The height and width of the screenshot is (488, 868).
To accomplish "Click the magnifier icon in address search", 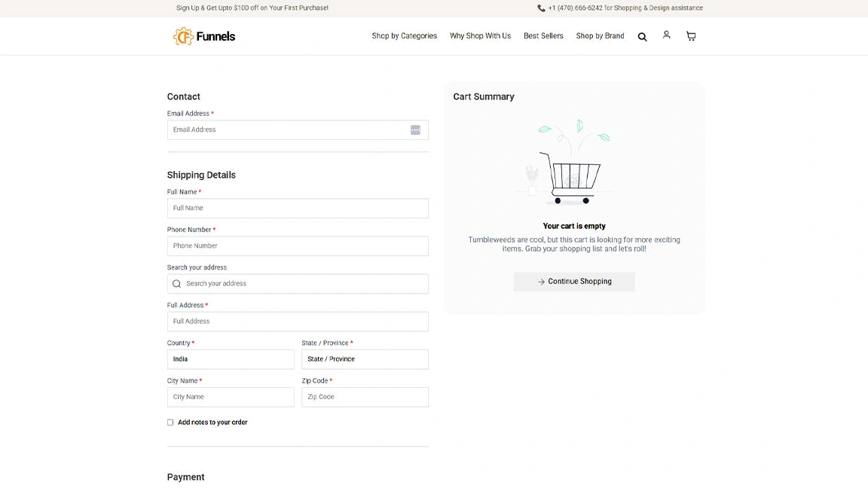I will (x=176, y=284).
